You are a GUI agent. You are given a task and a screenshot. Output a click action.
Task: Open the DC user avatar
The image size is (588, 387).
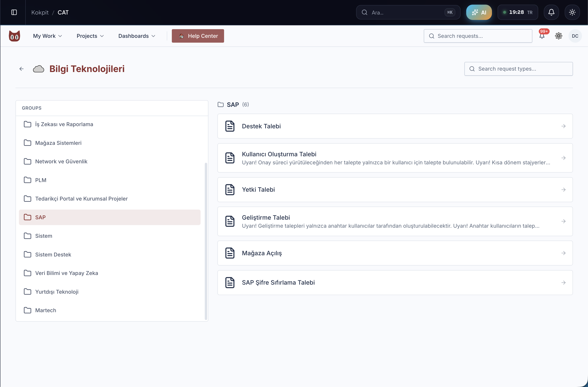point(575,36)
